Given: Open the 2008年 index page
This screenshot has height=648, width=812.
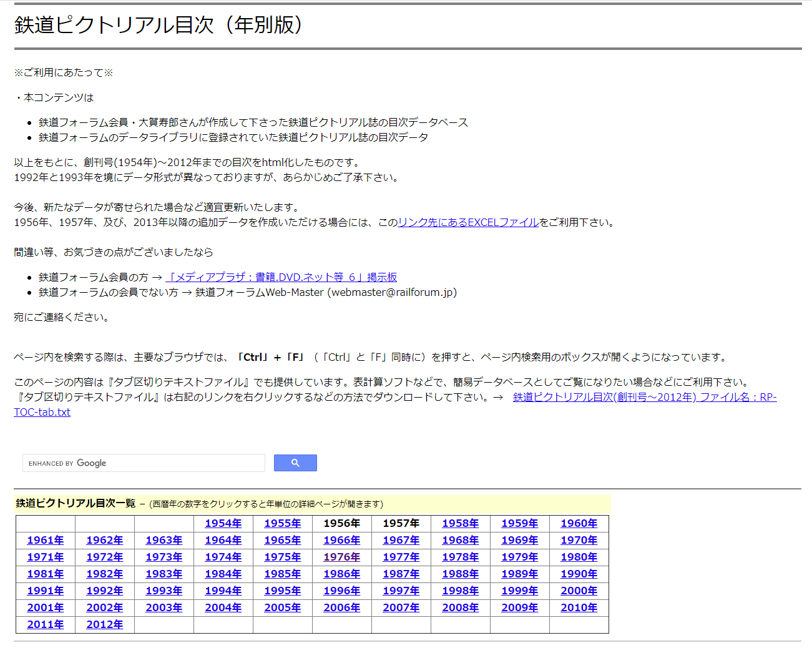Looking at the screenshot, I should tap(461, 607).
